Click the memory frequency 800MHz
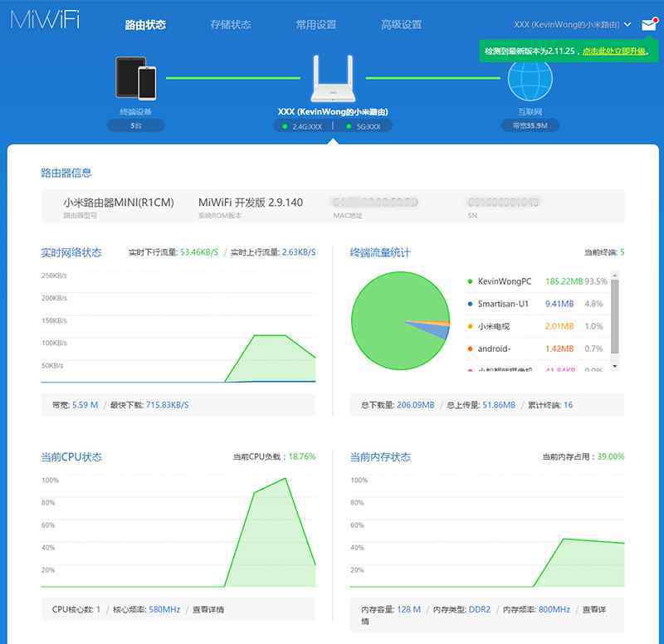Image resolution: width=664 pixels, height=644 pixels. (554, 610)
